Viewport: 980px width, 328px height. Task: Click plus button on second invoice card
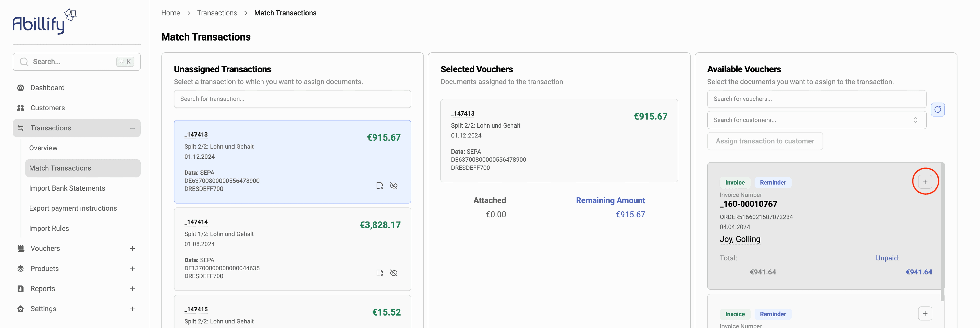click(925, 313)
